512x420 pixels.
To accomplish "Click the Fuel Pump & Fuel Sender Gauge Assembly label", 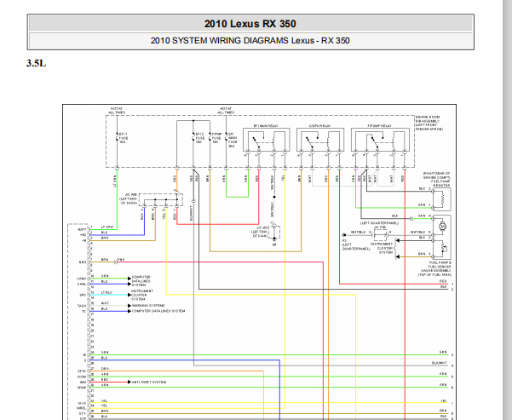I will click(x=435, y=269).
